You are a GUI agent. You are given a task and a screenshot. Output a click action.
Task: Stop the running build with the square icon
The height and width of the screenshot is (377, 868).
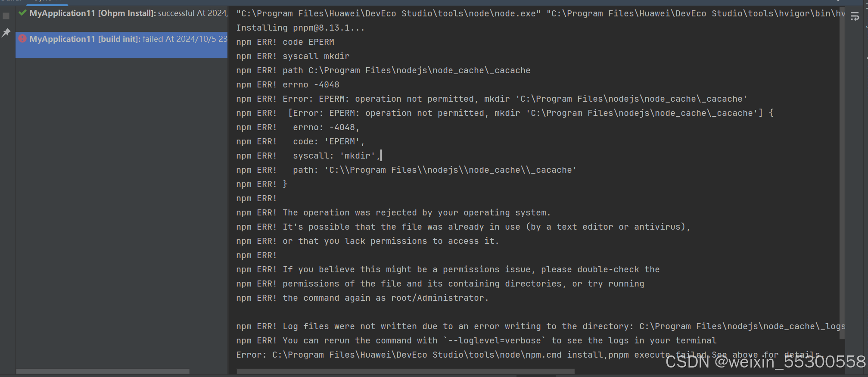pos(6,16)
